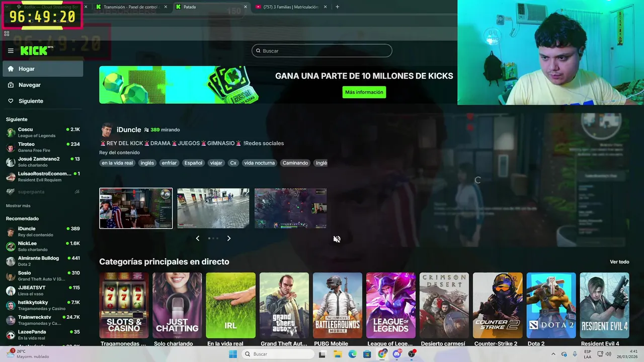Viewport: 644px width, 362px height.
Task: Click iDuncle avatar in featured section
Action: point(106,130)
